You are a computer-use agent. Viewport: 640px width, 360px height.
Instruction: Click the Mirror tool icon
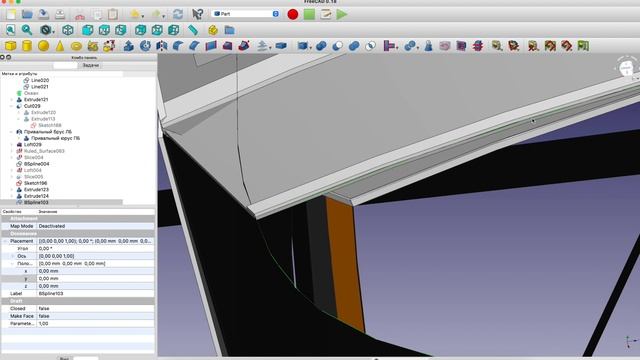click(x=162, y=46)
